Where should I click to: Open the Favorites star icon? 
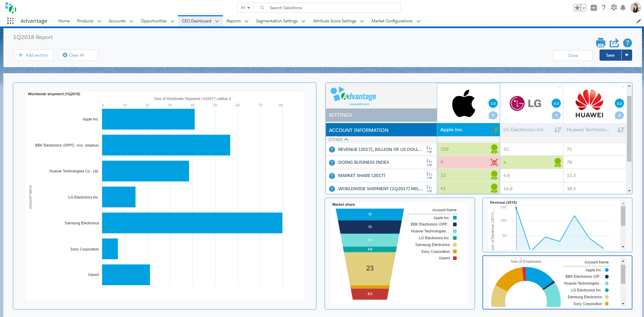click(577, 7)
